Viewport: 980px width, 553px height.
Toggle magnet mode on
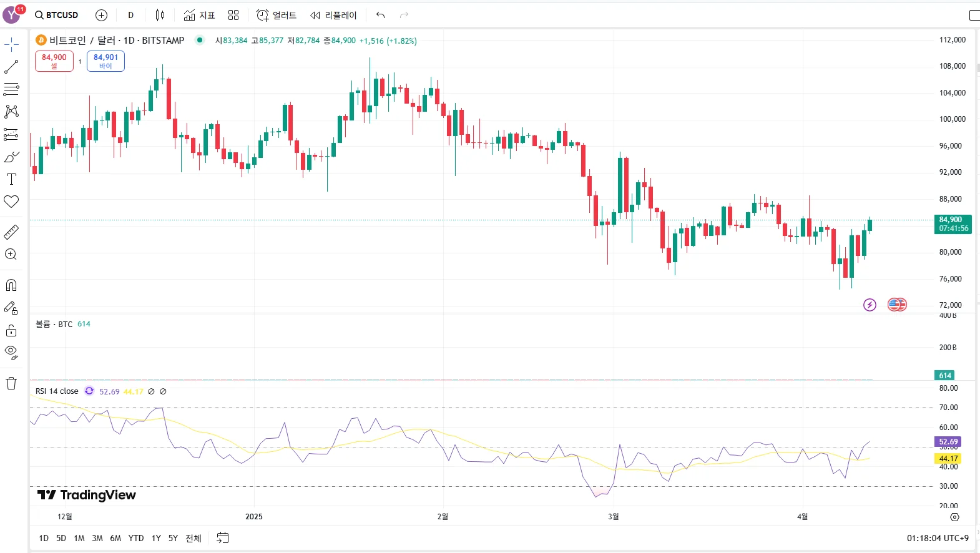pyautogui.click(x=11, y=285)
